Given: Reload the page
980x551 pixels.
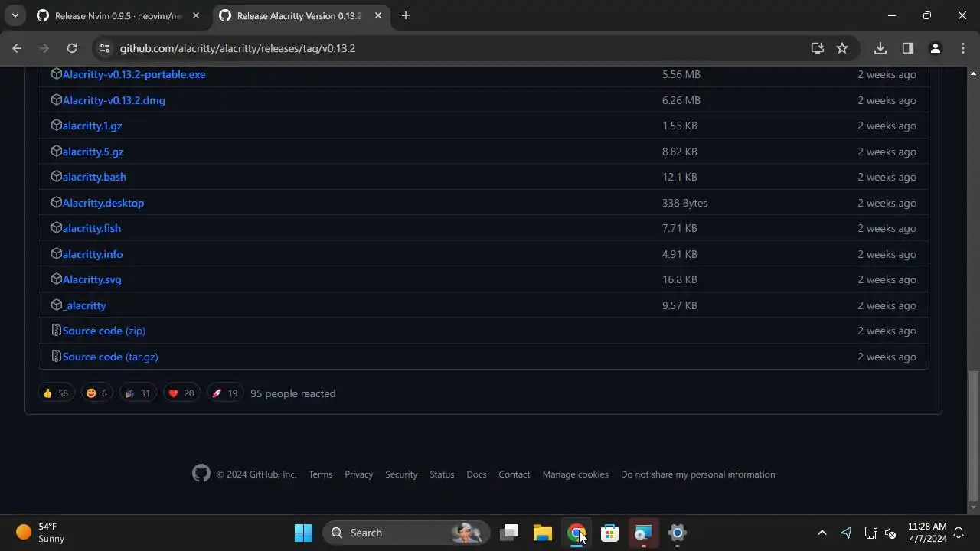Looking at the screenshot, I should coord(72,48).
